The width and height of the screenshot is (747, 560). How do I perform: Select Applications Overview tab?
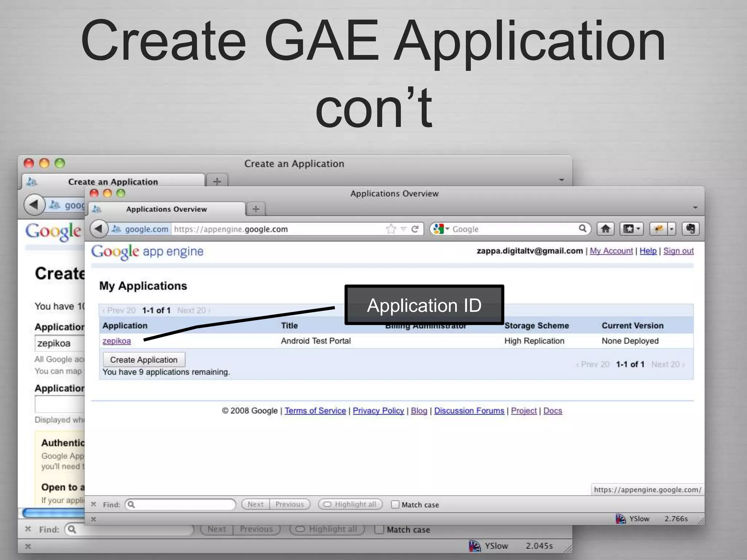(x=167, y=209)
